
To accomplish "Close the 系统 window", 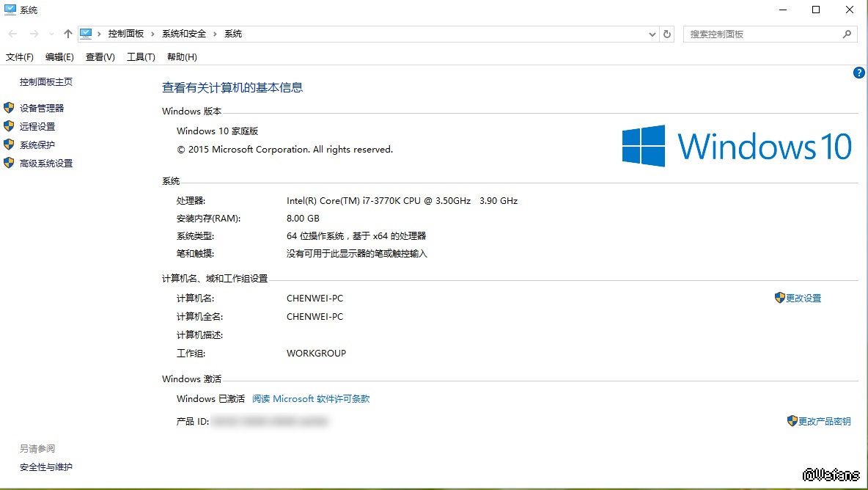I will pyautogui.click(x=850, y=10).
